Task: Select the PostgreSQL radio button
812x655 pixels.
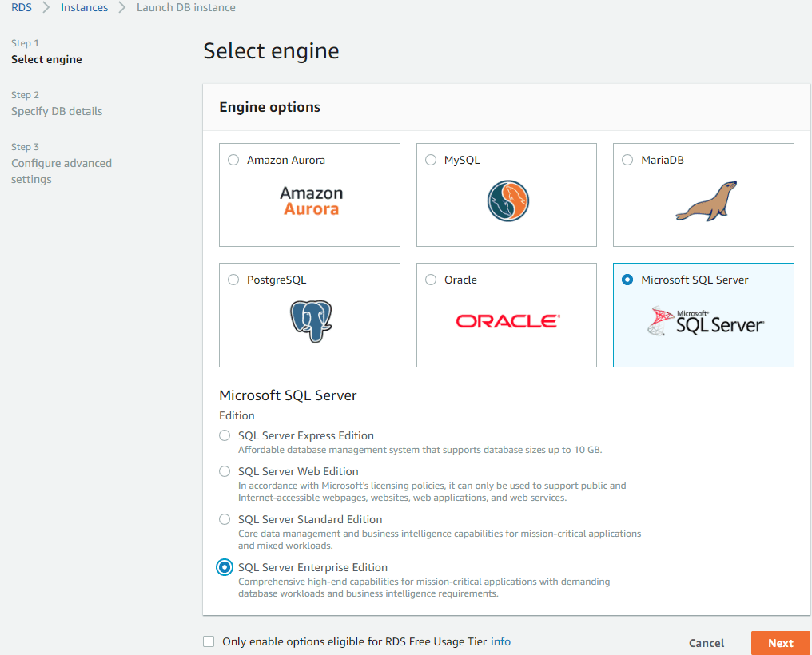Action: point(233,280)
